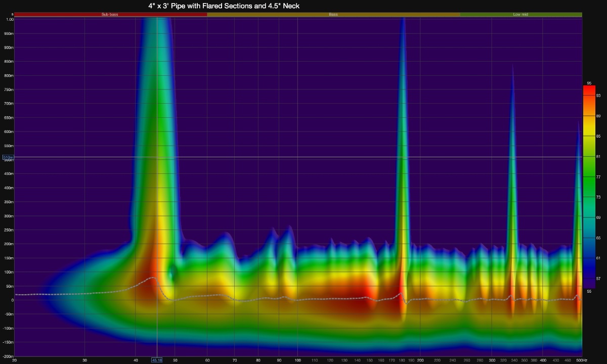Click the -200m label on the time axis
Viewport: 607px width, 364px height.
(9, 356)
